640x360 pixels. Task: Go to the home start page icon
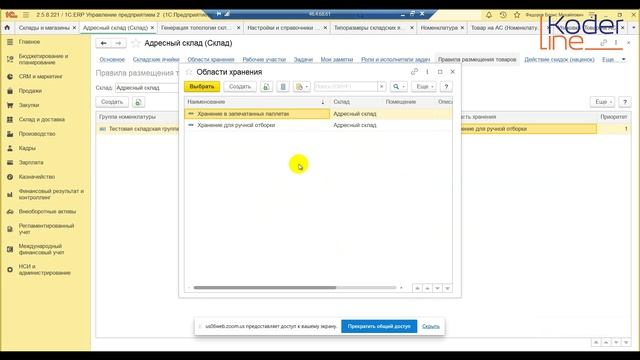[7, 28]
